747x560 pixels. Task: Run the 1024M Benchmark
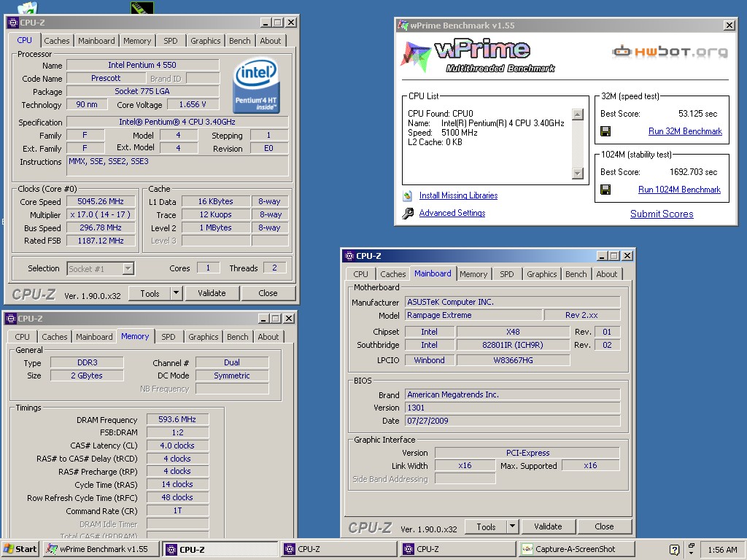pyautogui.click(x=679, y=190)
